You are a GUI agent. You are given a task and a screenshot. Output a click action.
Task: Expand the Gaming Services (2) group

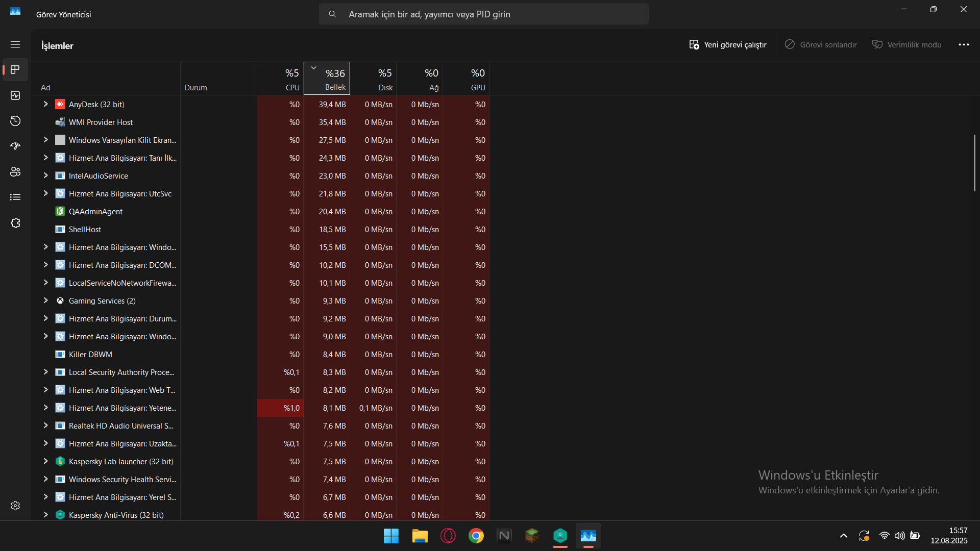point(45,300)
